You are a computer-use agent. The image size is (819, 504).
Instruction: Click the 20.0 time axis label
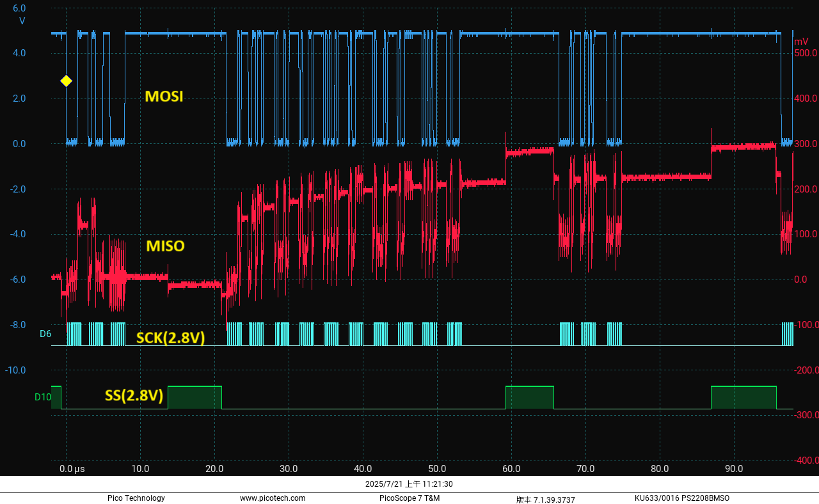coord(214,469)
